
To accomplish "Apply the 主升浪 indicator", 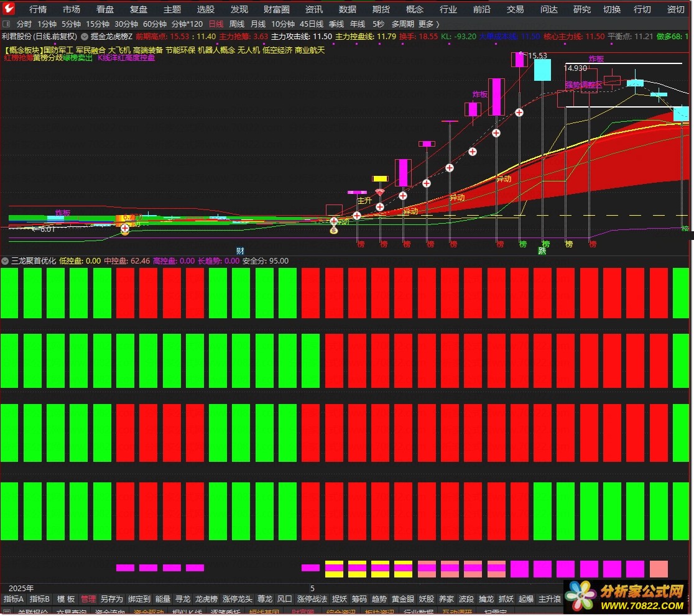I will tap(550, 599).
